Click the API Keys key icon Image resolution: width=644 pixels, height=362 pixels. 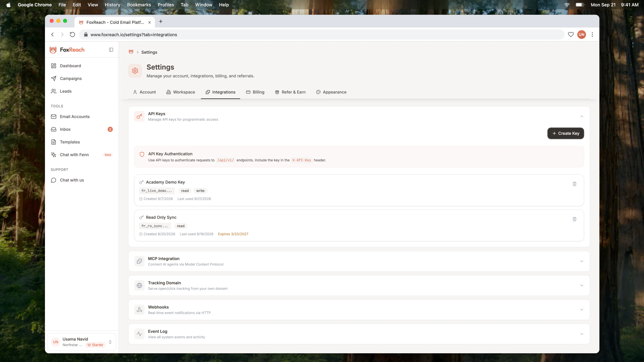[x=139, y=116]
